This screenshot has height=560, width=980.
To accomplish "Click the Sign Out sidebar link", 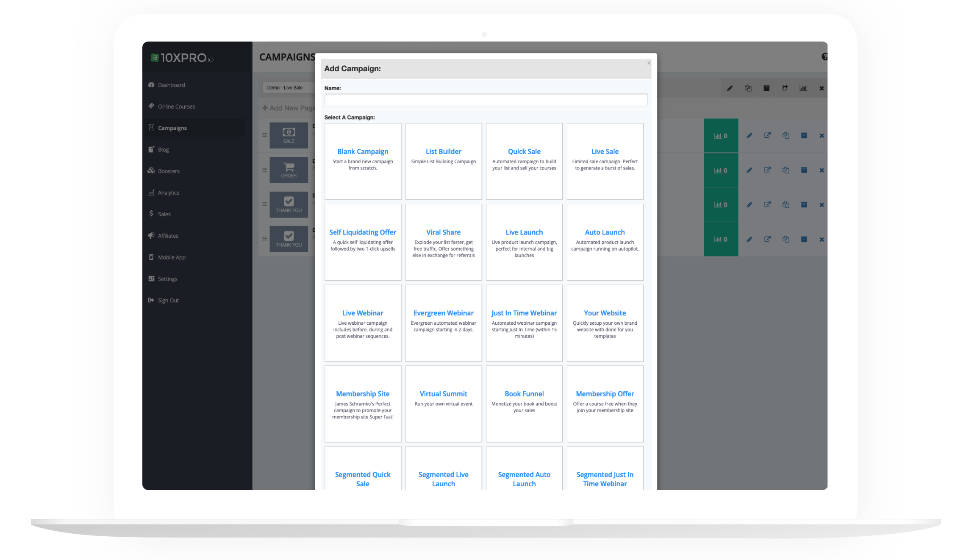I will click(168, 301).
